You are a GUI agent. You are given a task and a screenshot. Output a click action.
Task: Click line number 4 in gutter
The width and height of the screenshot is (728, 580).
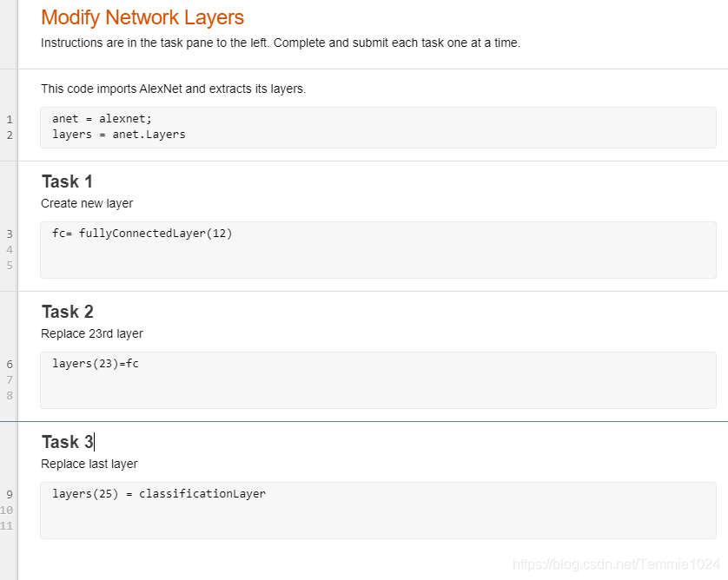10,250
